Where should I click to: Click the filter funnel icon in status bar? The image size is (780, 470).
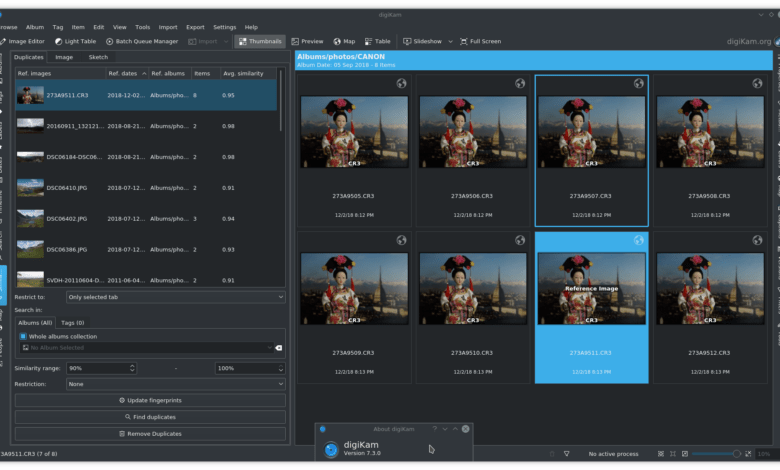[566, 454]
